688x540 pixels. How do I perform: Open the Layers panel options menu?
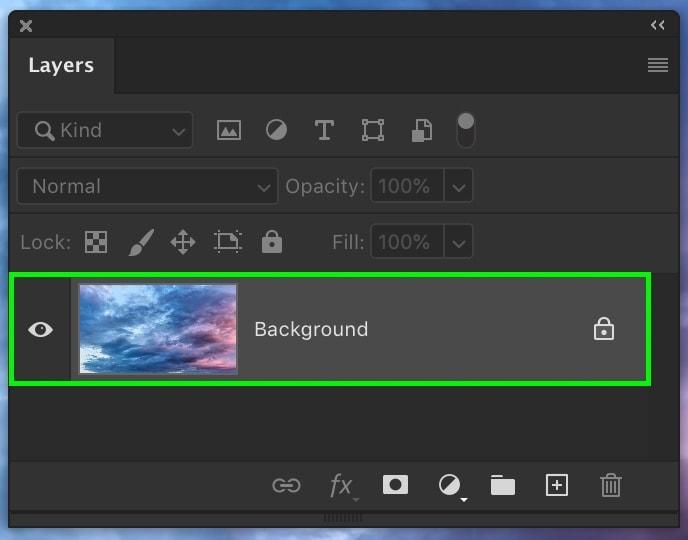pos(657,65)
